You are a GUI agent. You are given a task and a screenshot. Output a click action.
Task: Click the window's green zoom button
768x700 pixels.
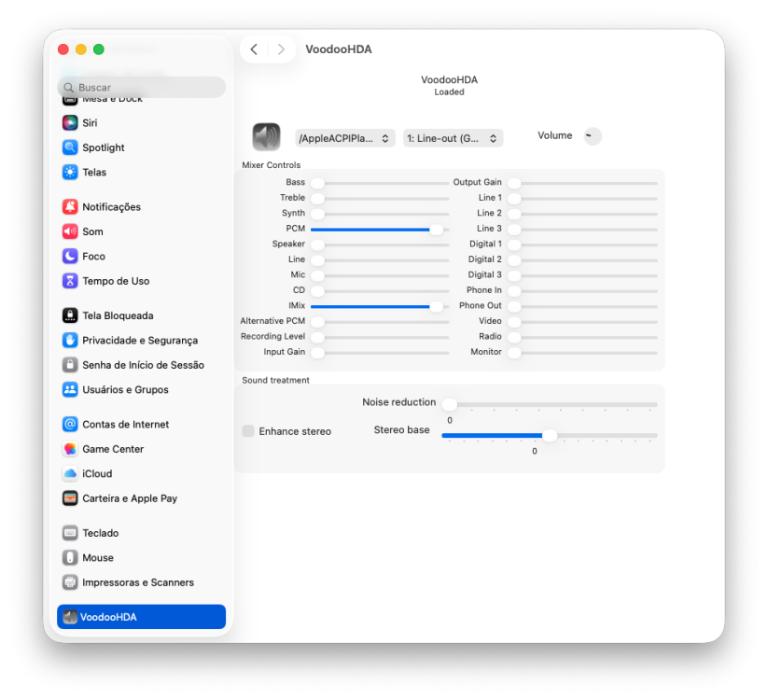(x=99, y=49)
